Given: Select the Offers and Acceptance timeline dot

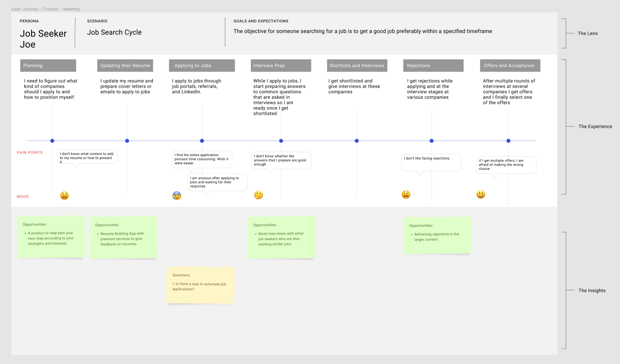Looking at the screenshot, I should (x=508, y=141).
